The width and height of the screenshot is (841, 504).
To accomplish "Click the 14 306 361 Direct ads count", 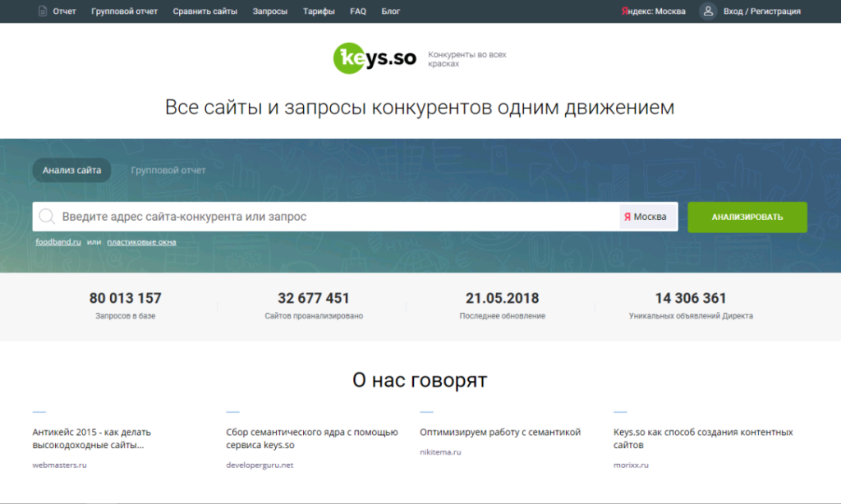I will pos(691,298).
